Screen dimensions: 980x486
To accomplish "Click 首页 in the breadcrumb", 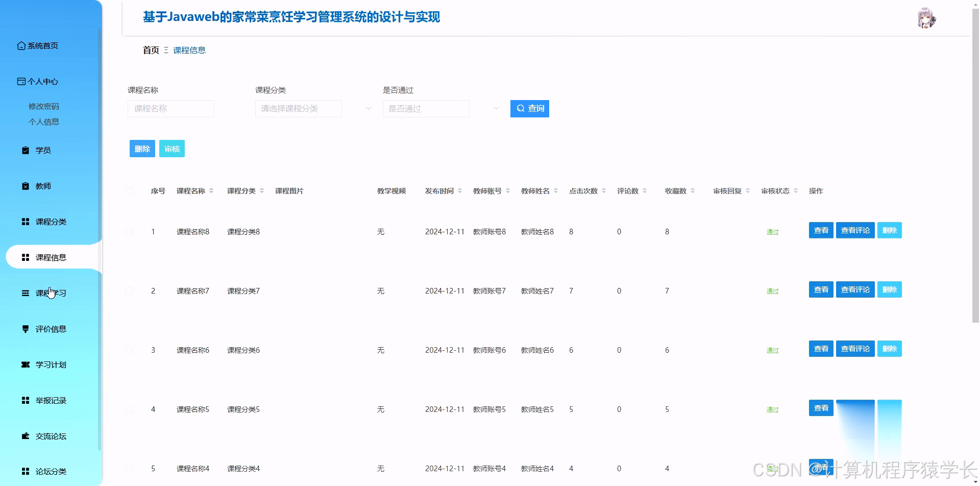I will click(150, 50).
